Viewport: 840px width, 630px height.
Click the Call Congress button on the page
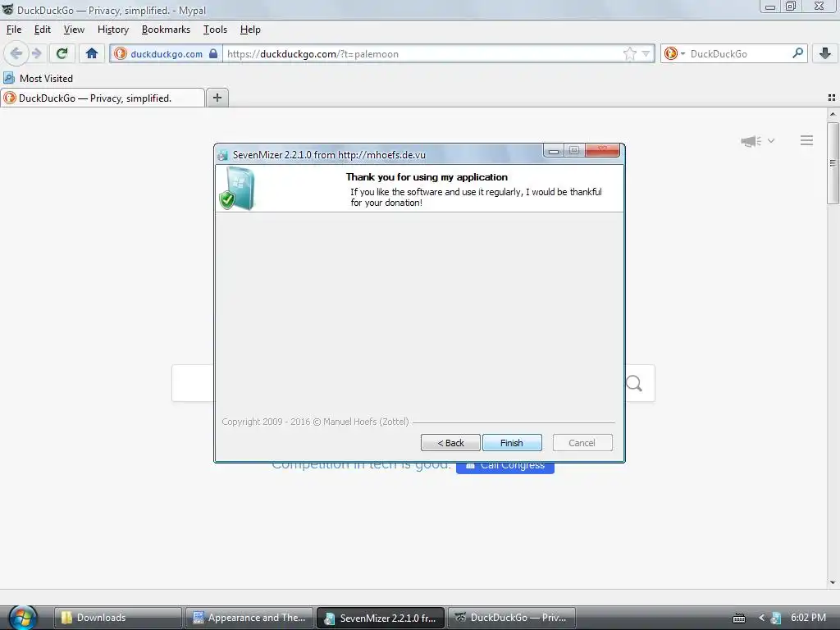point(505,467)
